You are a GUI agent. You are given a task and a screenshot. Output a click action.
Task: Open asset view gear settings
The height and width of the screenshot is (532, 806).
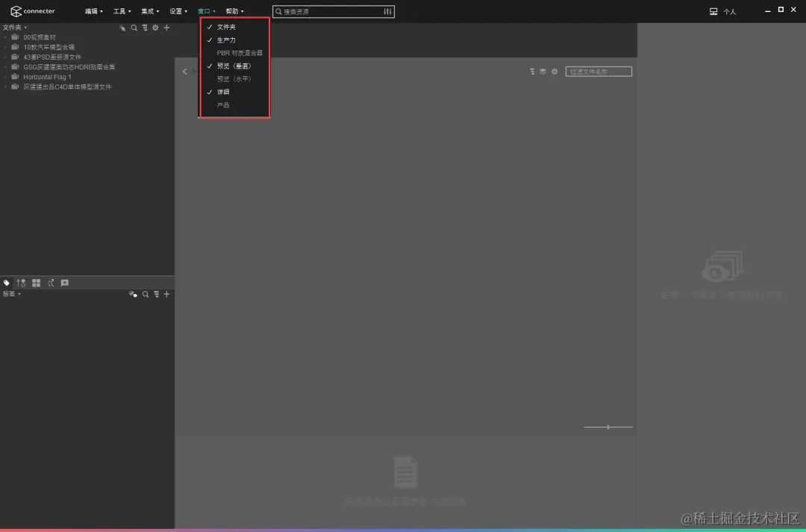click(x=554, y=72)
